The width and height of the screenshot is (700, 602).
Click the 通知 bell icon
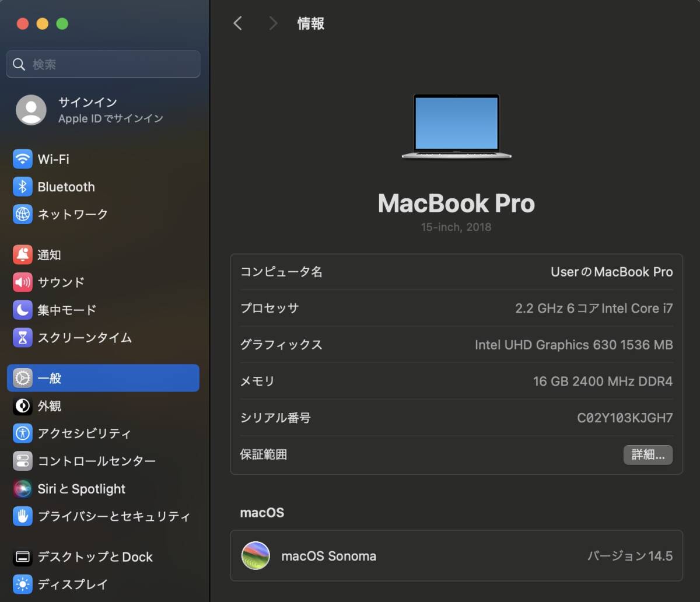(23, 254)
